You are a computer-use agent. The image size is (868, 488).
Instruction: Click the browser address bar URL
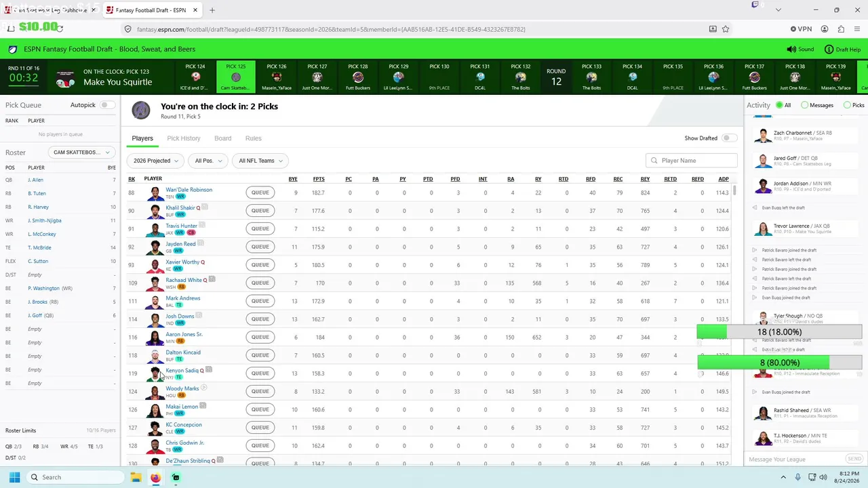(x=331, y=29)
